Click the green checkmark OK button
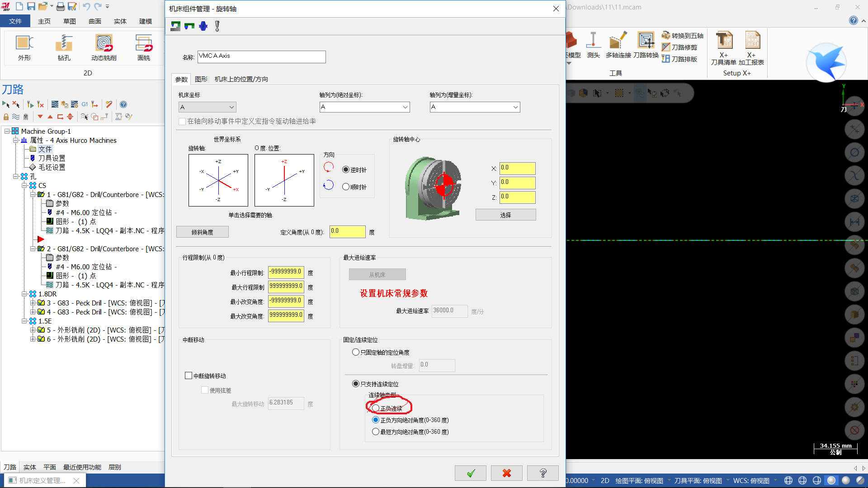Image resolution: width=868 pixels, height=488 pixels. [x=470, y=473]
